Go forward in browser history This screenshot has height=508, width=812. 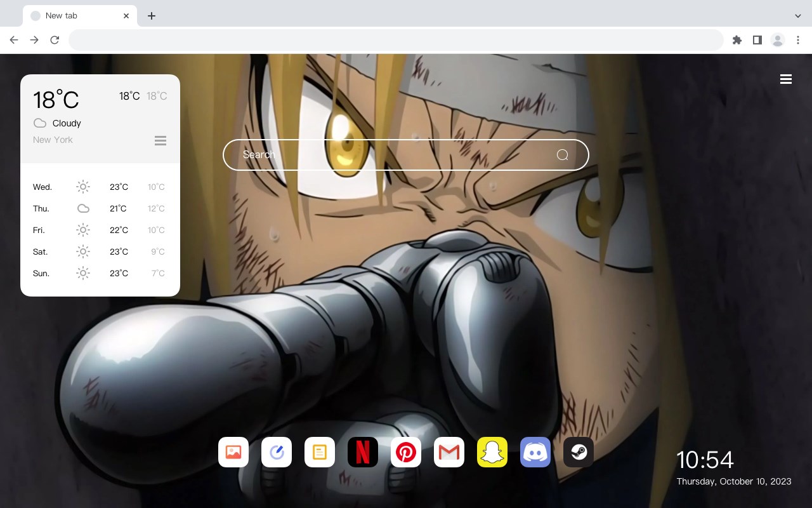click(x=34, y=40)
